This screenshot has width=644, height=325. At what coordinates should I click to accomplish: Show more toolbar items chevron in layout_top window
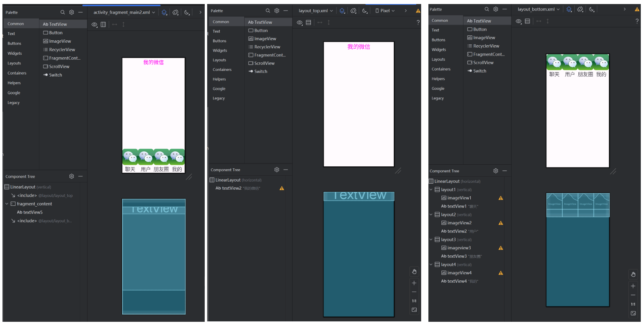point(405,11)
